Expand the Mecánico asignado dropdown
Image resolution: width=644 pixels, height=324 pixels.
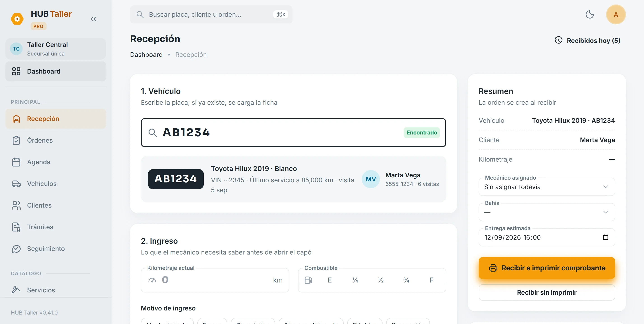pos(546,187)
